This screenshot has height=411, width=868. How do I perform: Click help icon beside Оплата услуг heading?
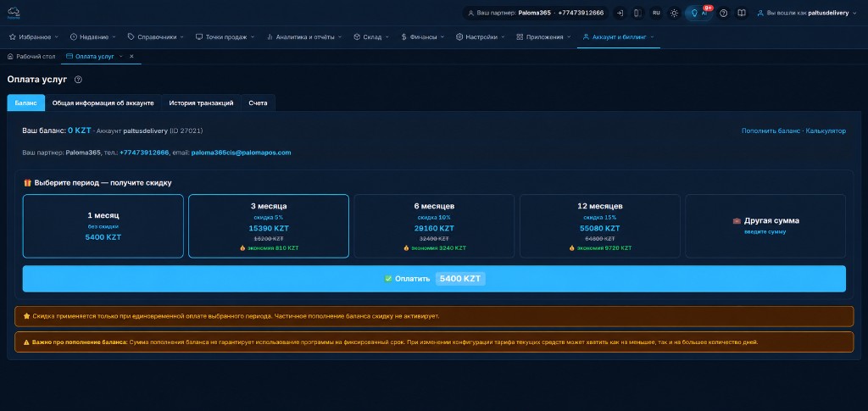click(78, 80)
